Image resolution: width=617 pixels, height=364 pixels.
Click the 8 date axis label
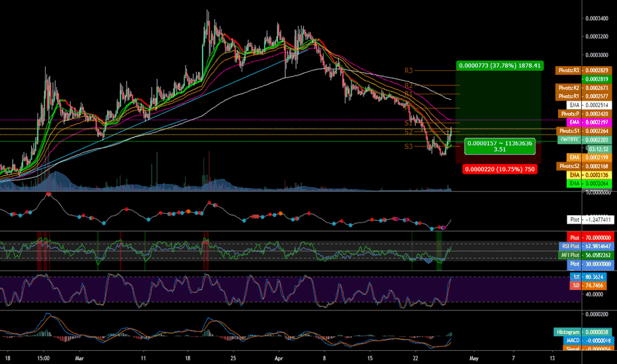tap(324, 358)
